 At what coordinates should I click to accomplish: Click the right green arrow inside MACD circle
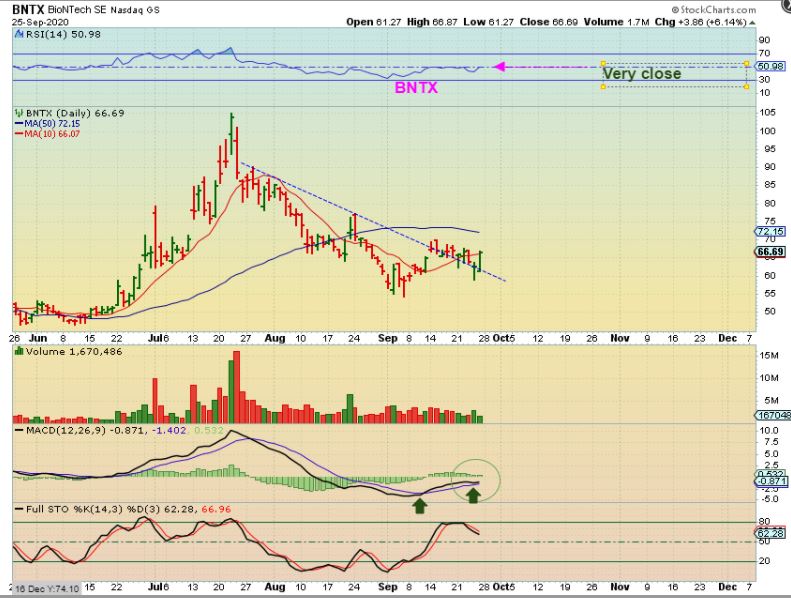(473, 495)
